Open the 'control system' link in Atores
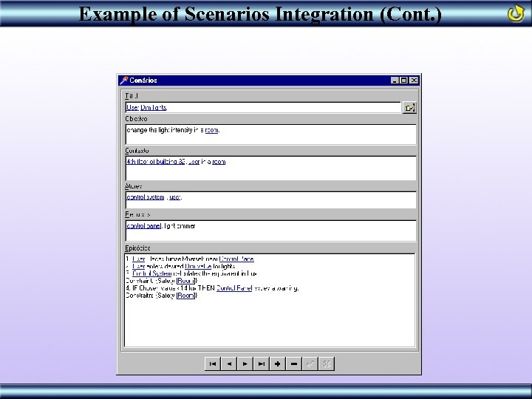Viewport: 532px width, 399px height. pos(146,197)
